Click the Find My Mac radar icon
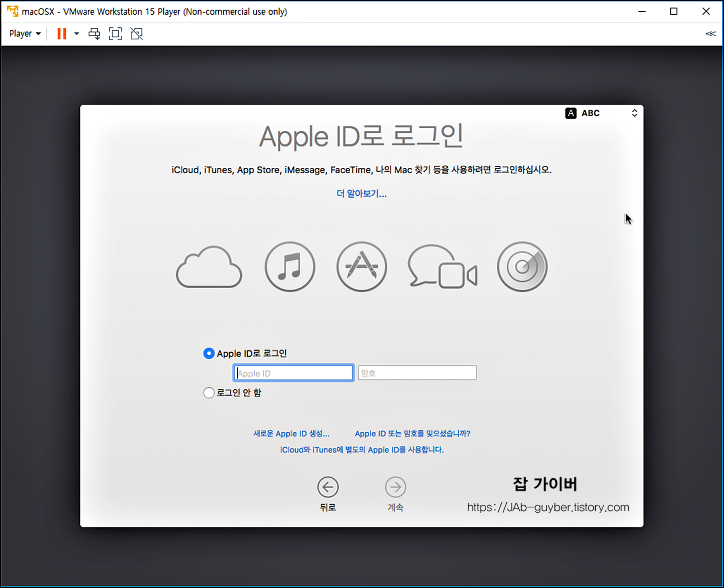The height and width of the screenshot is (588, 724). pos(522,267)
